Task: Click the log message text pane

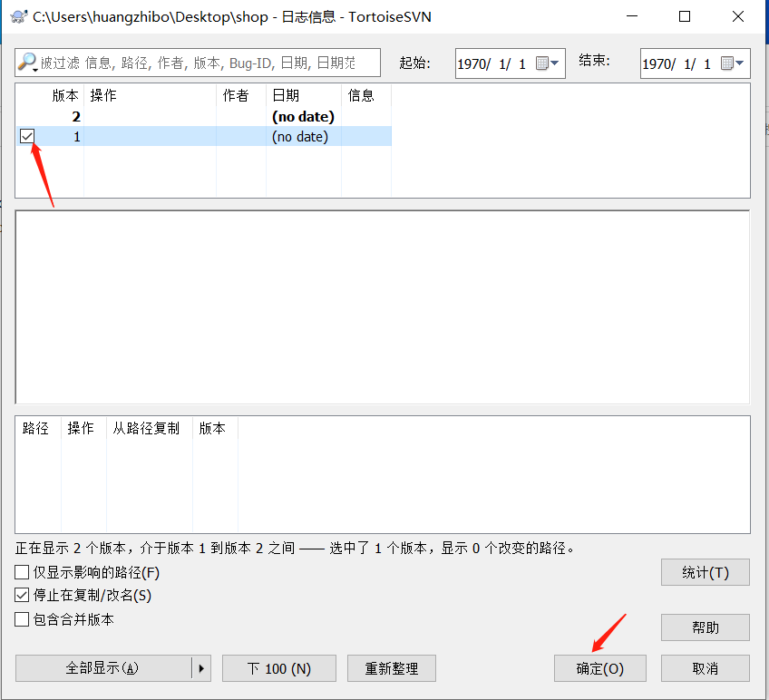Action: tap(383, 307)
